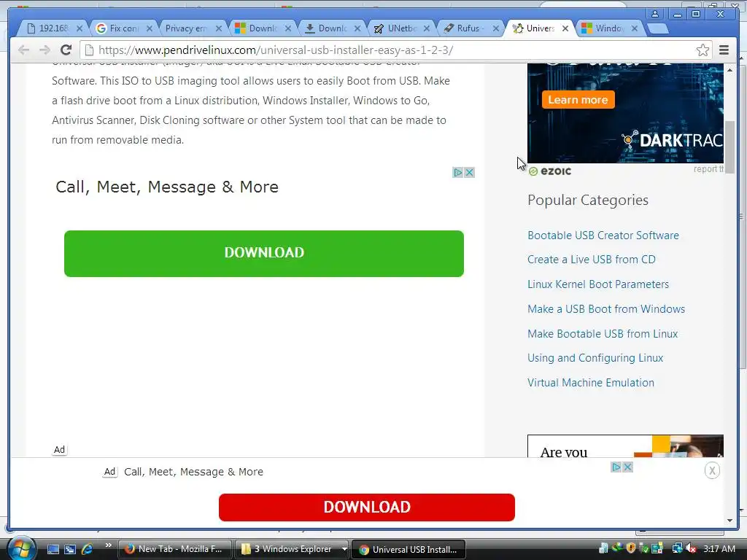Close the Privacy error tab
The image size is (747, 560).
click(219, 28)
